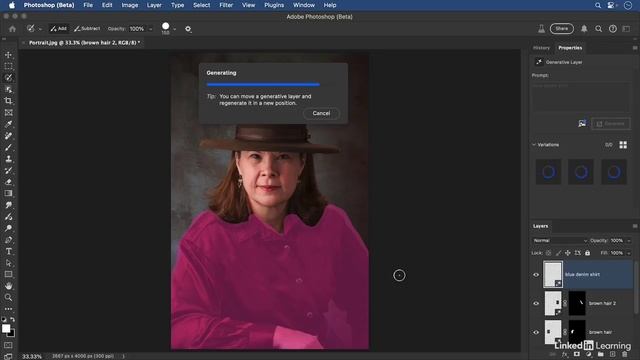This screenshot has width=640, height=360.
Task: Hide the blue denim shirt layer
Action: click(x=536, y=275)
